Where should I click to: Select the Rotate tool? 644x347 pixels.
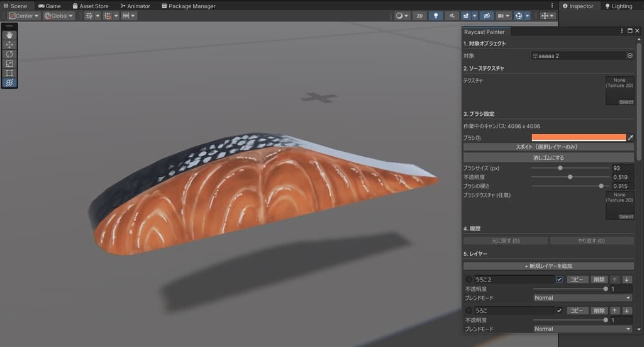click(x=9, y=54)
